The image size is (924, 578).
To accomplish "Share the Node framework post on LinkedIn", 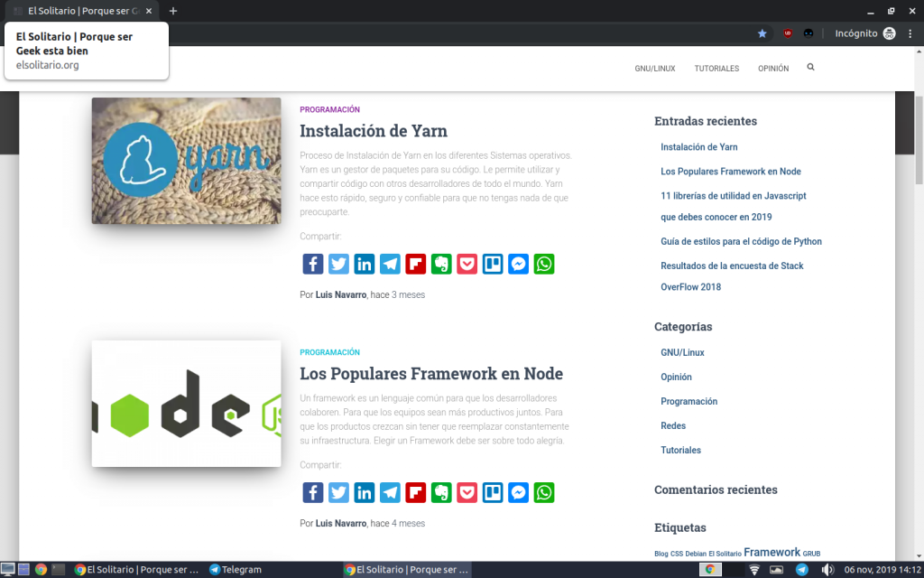I will [365, 492].
